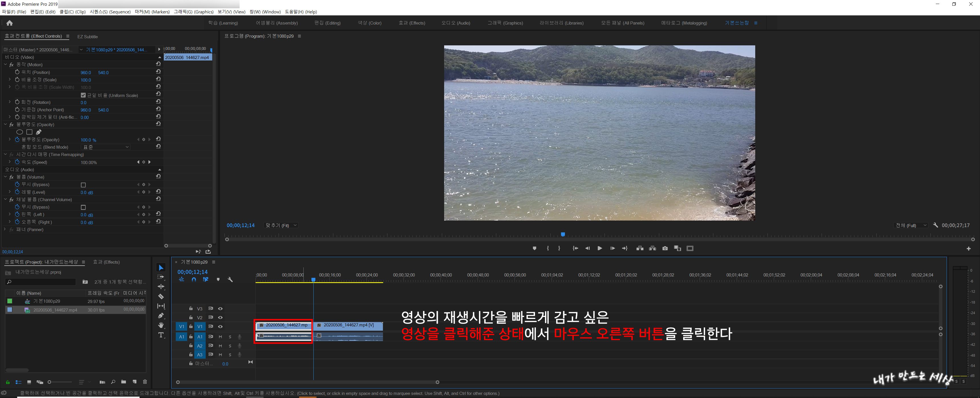
Task: Open timeline display settings wrench
Action: pos(230,280)
